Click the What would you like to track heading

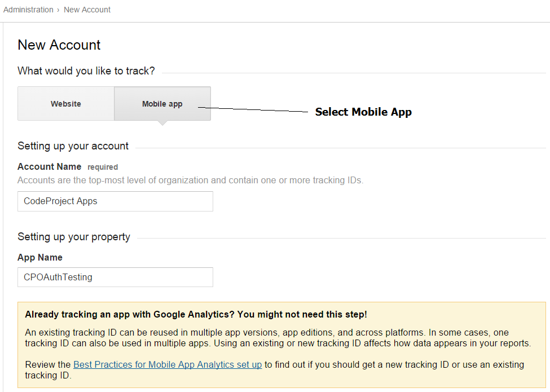coord(86,71)
